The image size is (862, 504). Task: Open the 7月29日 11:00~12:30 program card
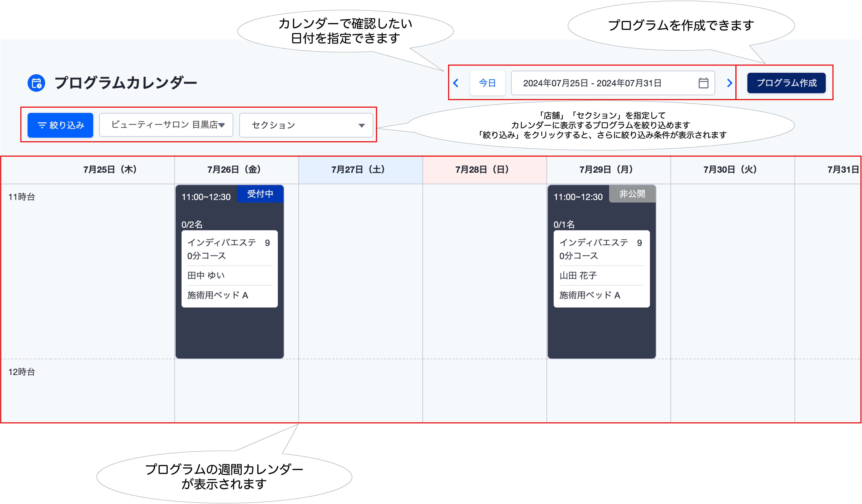602,272
